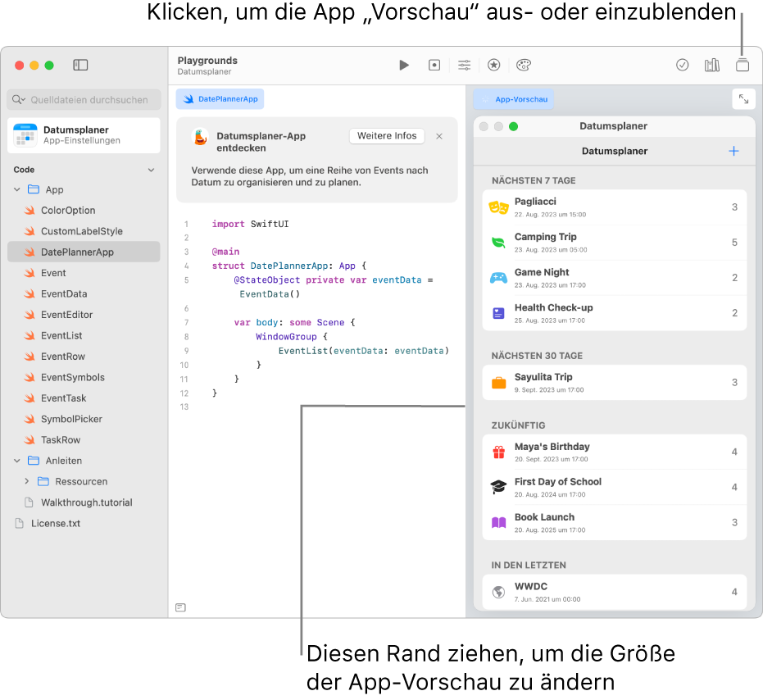Click the console icon below the editor
The image size is (763, 700).
180,607
